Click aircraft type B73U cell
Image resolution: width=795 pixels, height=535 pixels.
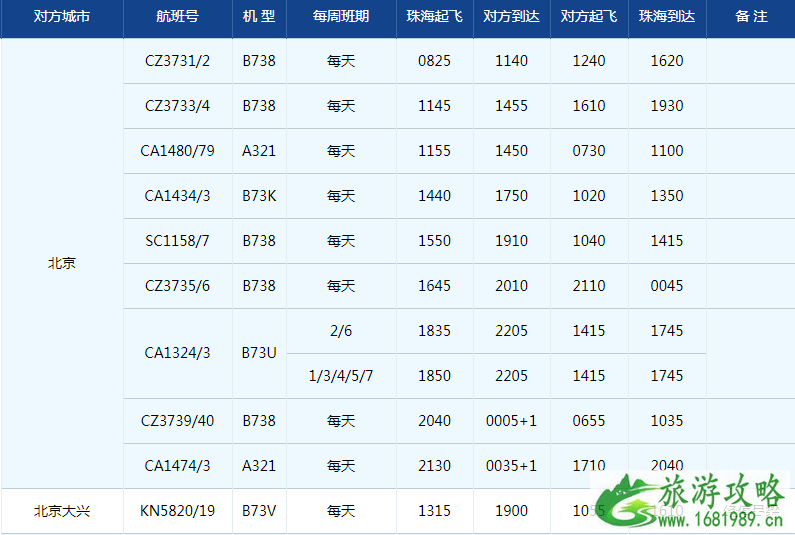259,353
